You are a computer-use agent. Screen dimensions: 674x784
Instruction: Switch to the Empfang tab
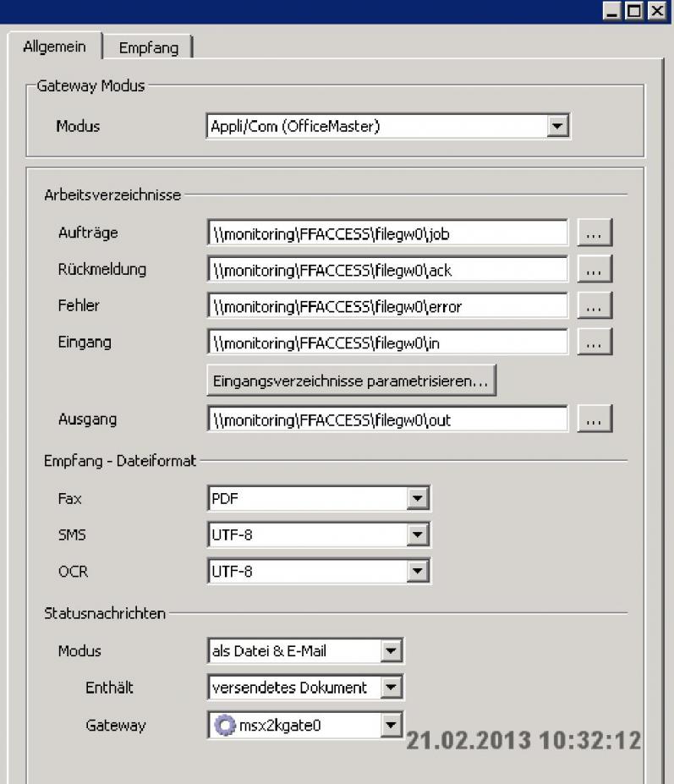149,47
